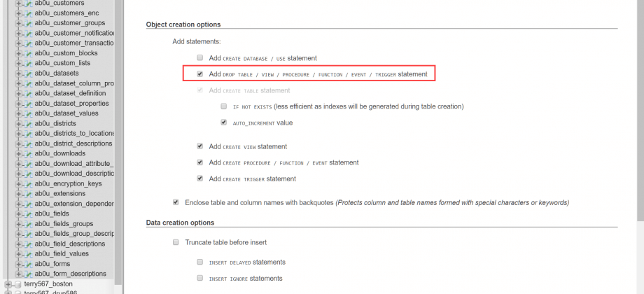This screenshot has height=294, width=644.
Task: Click the table icon next to ab0u_extensions
Action: coord(28,194)
